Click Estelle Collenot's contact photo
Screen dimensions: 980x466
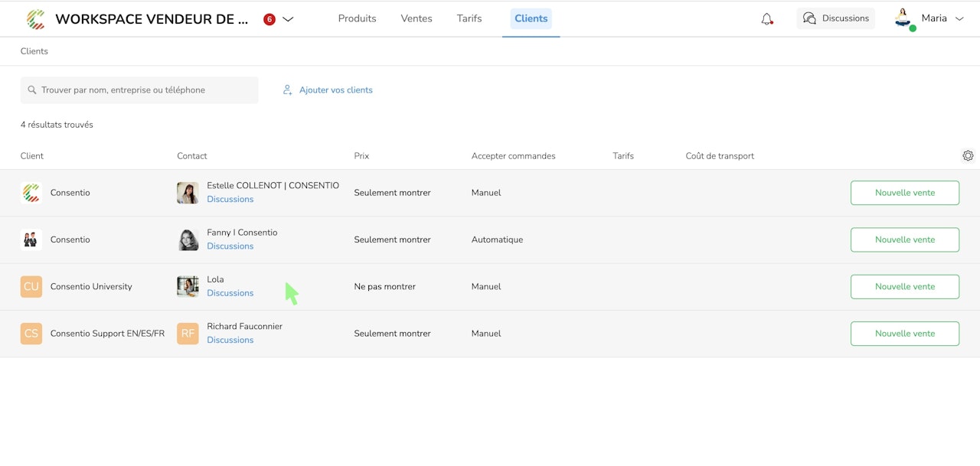click(x=188, y=193)
